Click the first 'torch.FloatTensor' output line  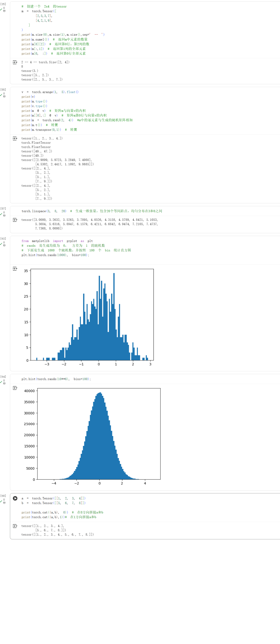point(36,143)
